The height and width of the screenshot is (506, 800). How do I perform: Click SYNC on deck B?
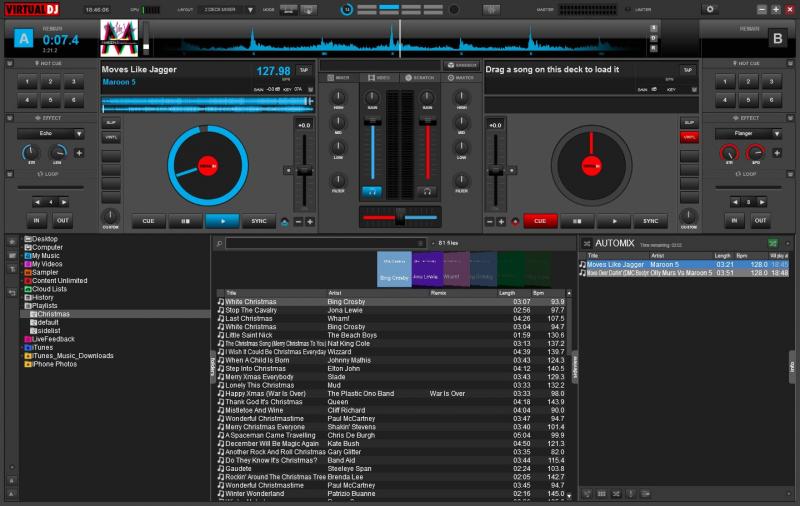(x=651, y=221)
